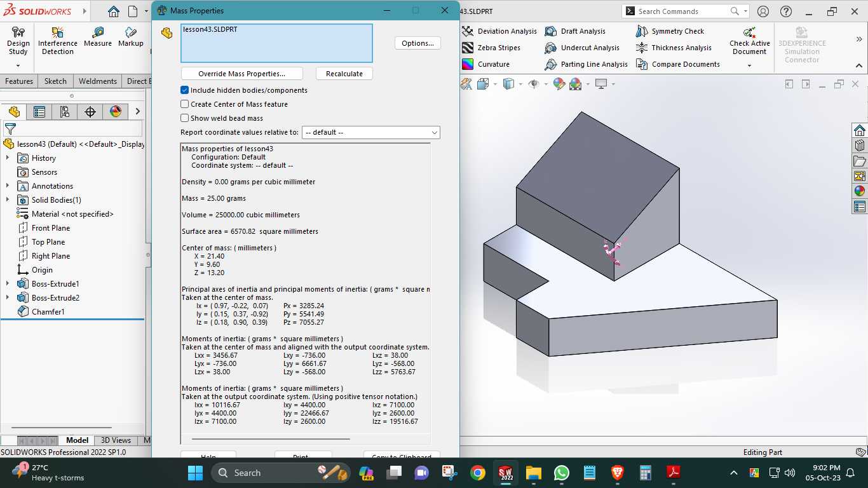Image resolution: width=868 pixels, height=488 pixels.
Task: Switch to the ConfigurationManager tab
Action: tap(65, 112)
